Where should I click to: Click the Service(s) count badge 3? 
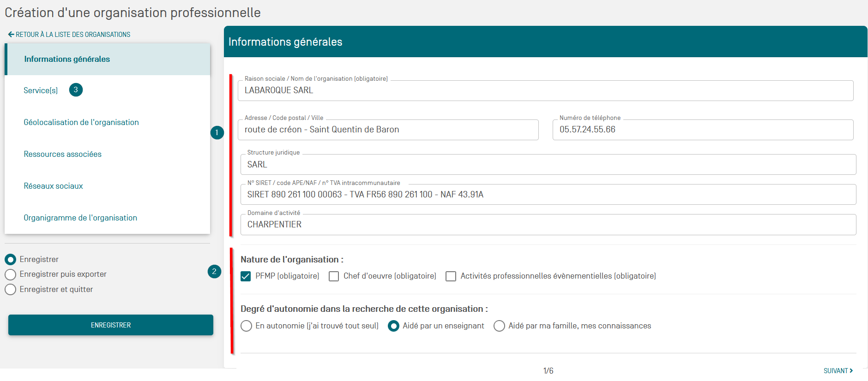pos(76,90)
